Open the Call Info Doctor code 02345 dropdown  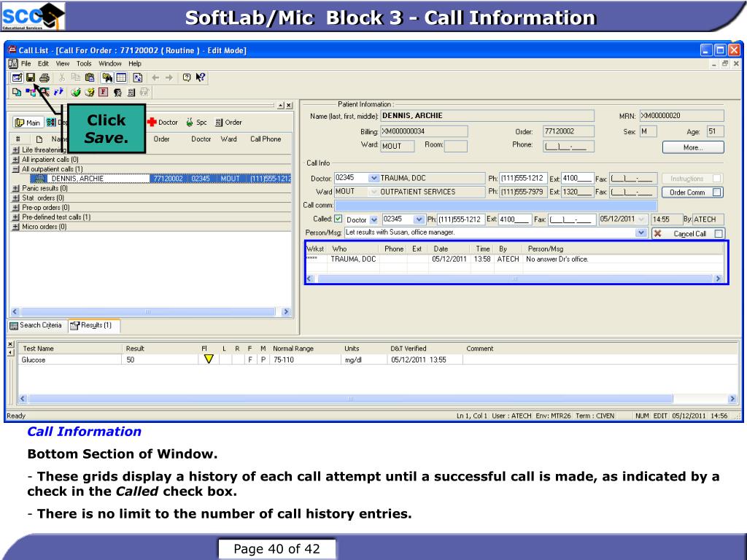coord(374,178)
